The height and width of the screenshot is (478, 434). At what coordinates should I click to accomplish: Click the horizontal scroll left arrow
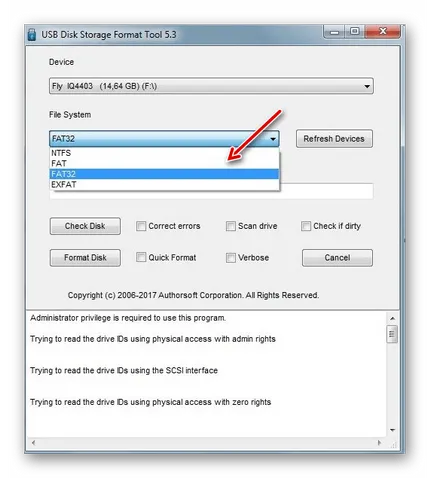pos(33,443)
